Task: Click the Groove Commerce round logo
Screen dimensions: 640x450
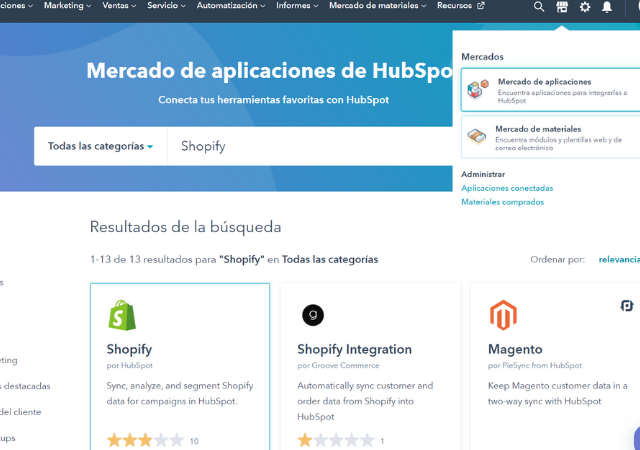Action: pos(313,315)
